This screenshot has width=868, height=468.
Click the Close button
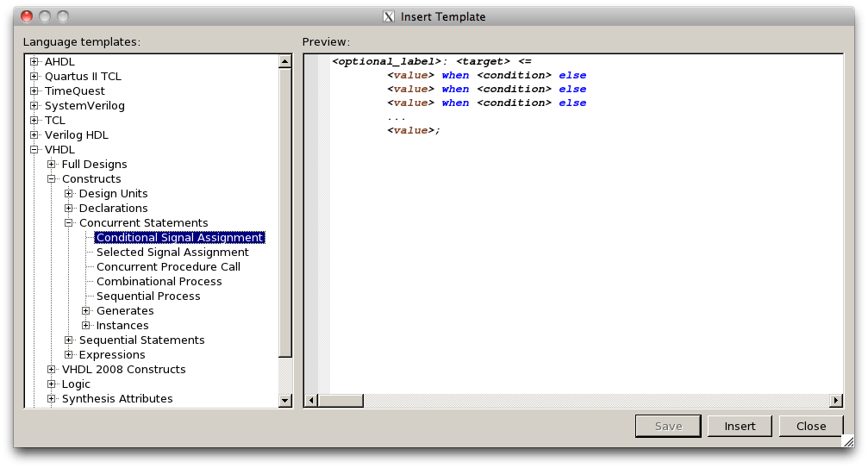click(x=811, y=426)
